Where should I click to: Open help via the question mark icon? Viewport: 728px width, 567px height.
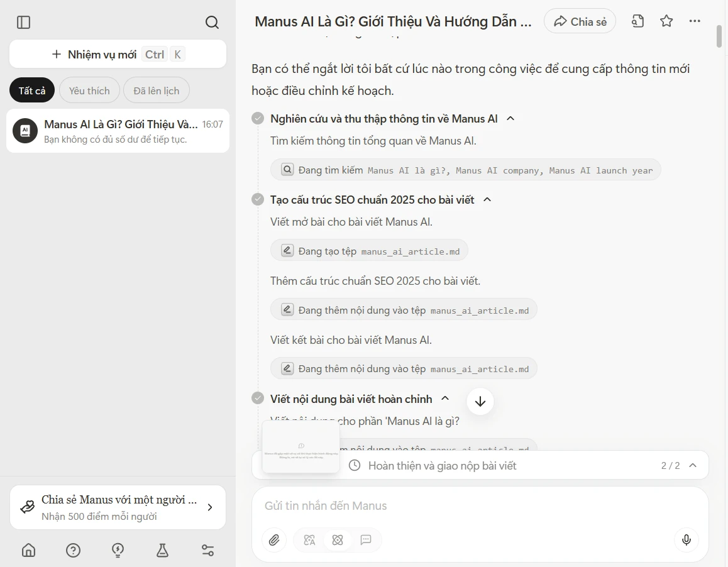click(74, 550)
